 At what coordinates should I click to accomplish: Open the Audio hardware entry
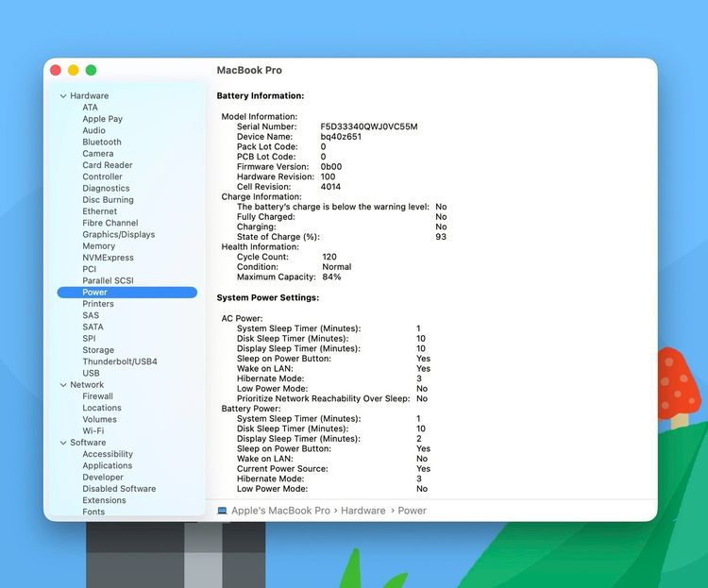click(x=93, y=130)
